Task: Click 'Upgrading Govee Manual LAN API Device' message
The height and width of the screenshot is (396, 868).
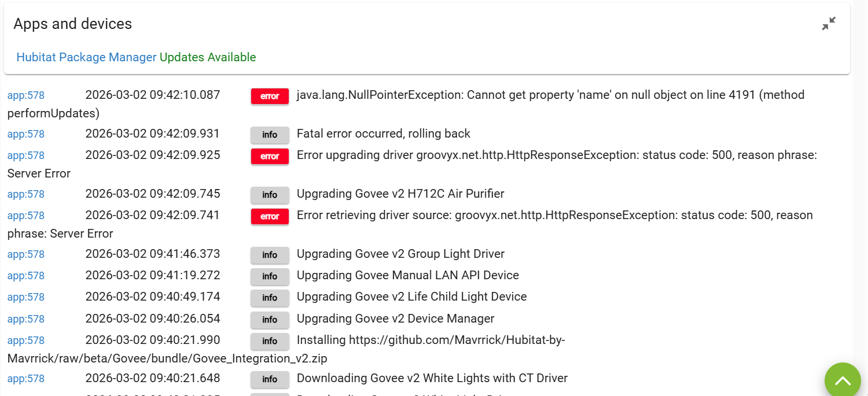Action: pyautogui.click(x=408, y=275)
